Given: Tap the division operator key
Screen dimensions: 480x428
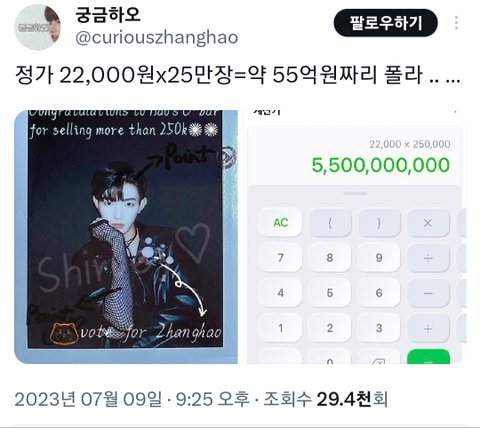Looking at the screenshot, I should point(428,257).
